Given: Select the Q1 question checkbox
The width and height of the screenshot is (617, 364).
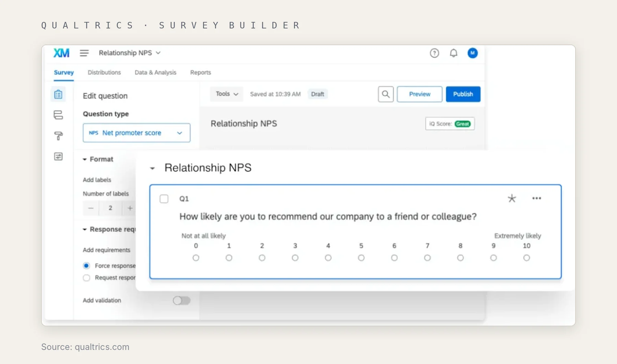Looking at the screenshot, I should (x=164, y=199).
